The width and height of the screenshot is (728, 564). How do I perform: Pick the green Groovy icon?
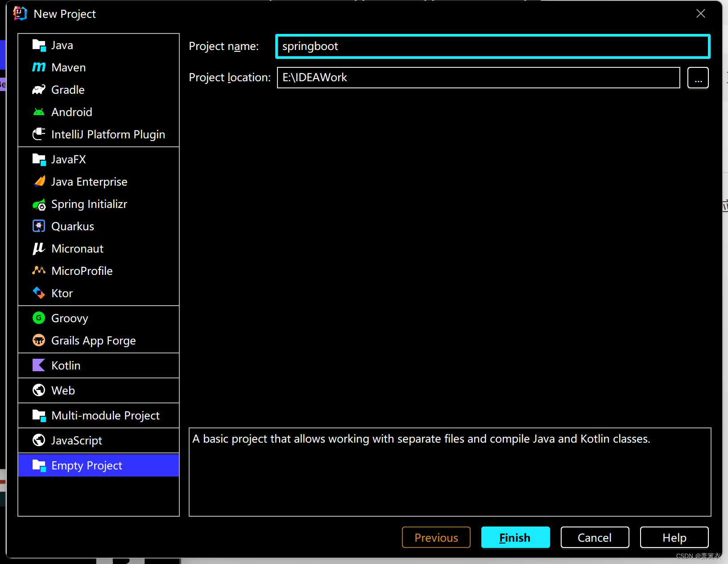point(39,318)
